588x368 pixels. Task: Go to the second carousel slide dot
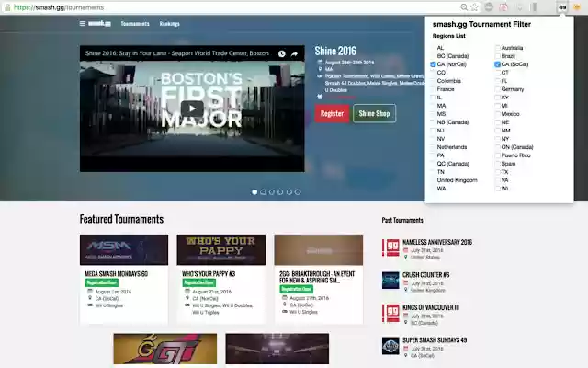tap(264, 192)
